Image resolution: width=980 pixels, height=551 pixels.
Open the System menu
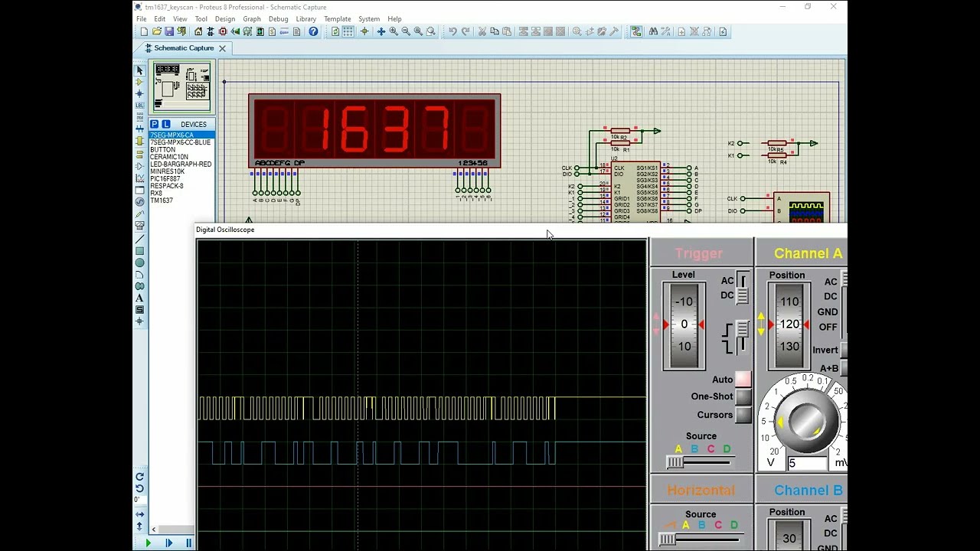click(x=369, y=19)
